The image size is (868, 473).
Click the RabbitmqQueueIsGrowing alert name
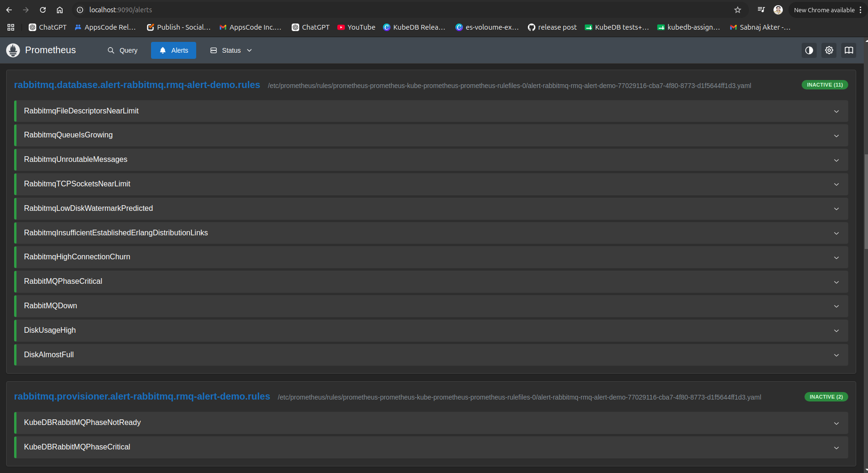[68, 135]
